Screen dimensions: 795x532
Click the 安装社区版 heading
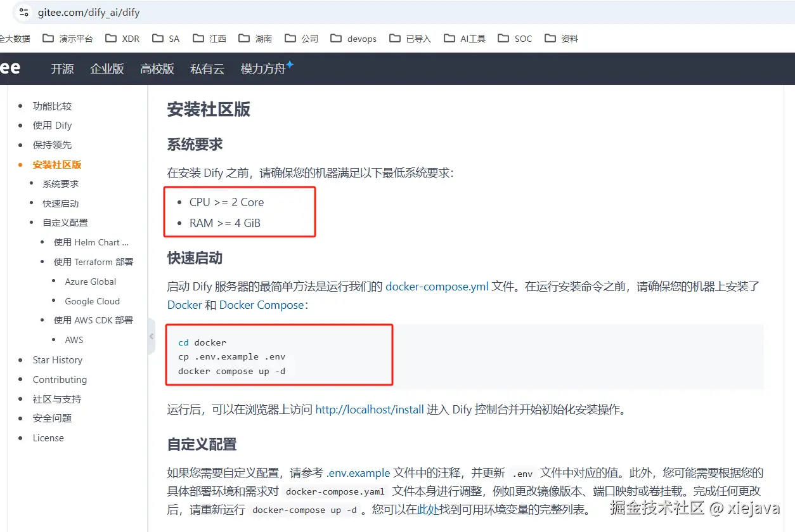pyautogui.click(x=209, y=109)
